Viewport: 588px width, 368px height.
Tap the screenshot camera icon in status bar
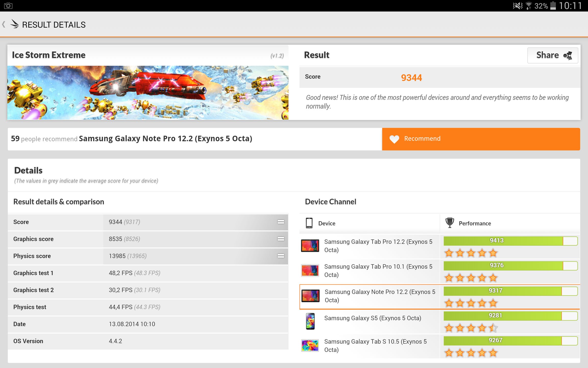[8, 6]
